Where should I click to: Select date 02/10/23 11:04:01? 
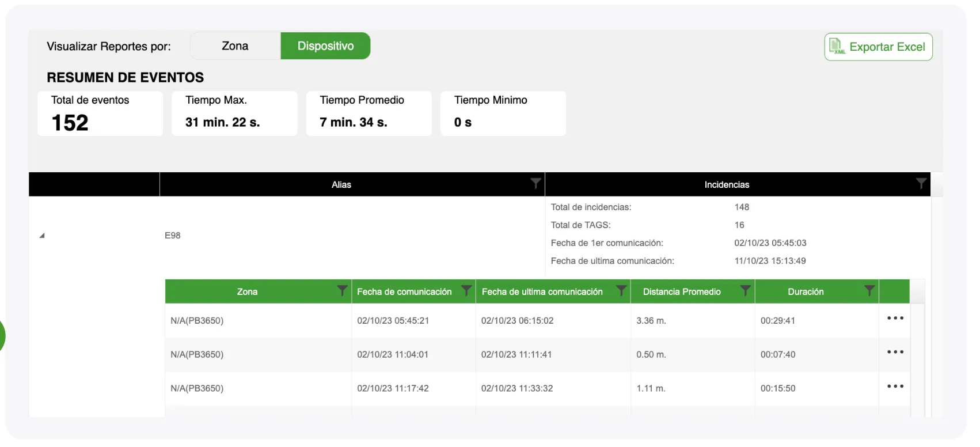tap(393, 354)
